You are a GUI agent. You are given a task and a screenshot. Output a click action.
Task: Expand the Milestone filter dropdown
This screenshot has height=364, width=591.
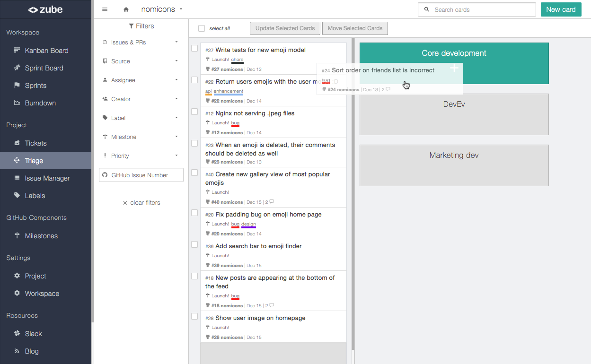[141, 137]
